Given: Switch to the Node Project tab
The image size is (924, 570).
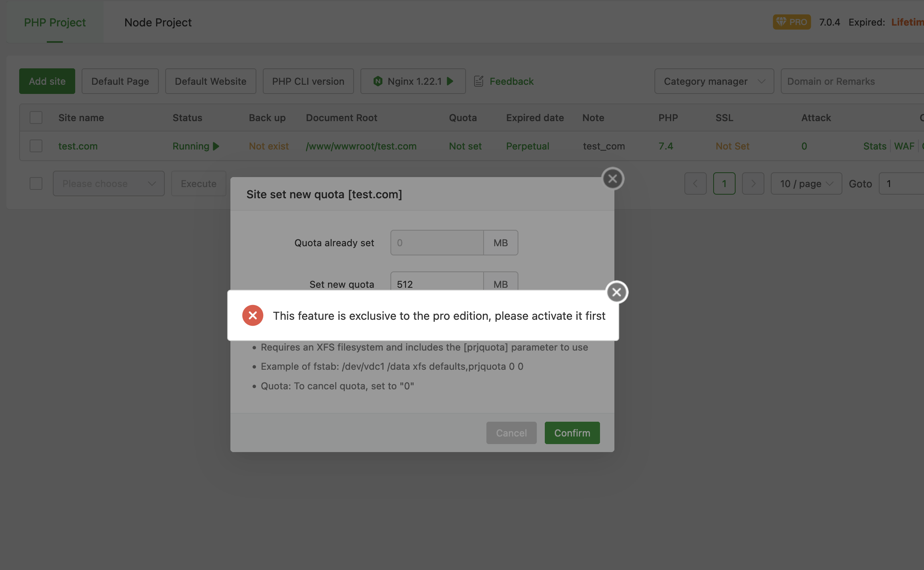Looking at the screenshot, I should click(x=158, y=22).
